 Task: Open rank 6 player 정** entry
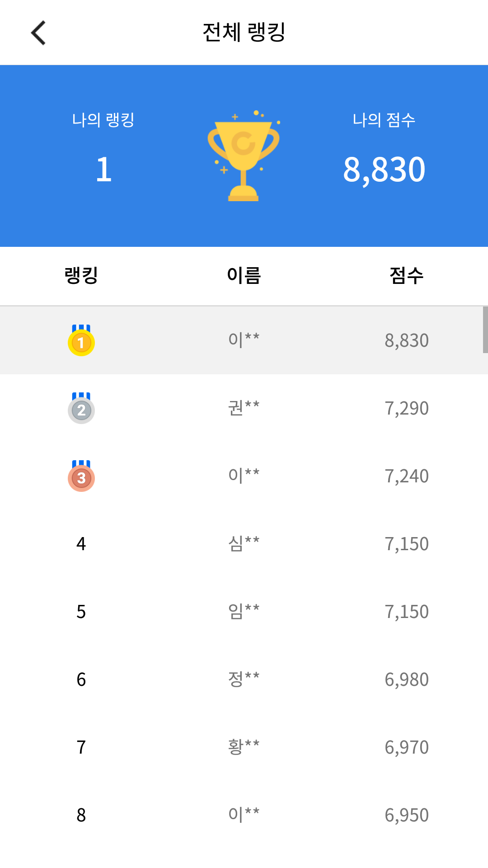tap(244, 679)
